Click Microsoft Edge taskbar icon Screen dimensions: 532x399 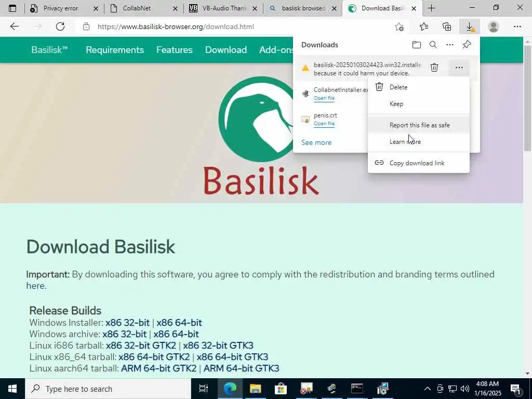230,389
